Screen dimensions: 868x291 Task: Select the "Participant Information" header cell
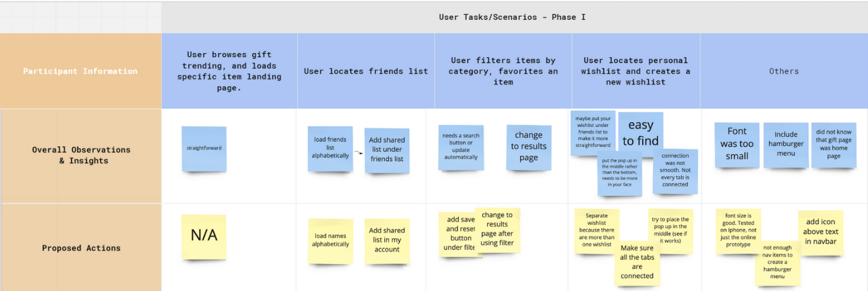click(81, 71)
